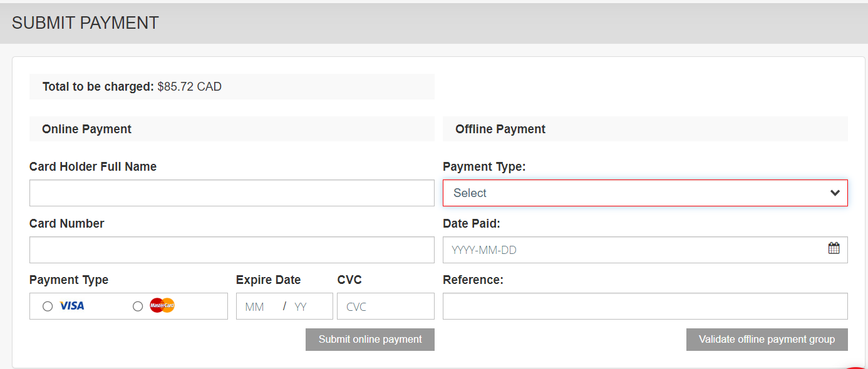Screen dimensions: 868x369
Task: Focus the CVC input box
Action: click(x=385, y=306)
